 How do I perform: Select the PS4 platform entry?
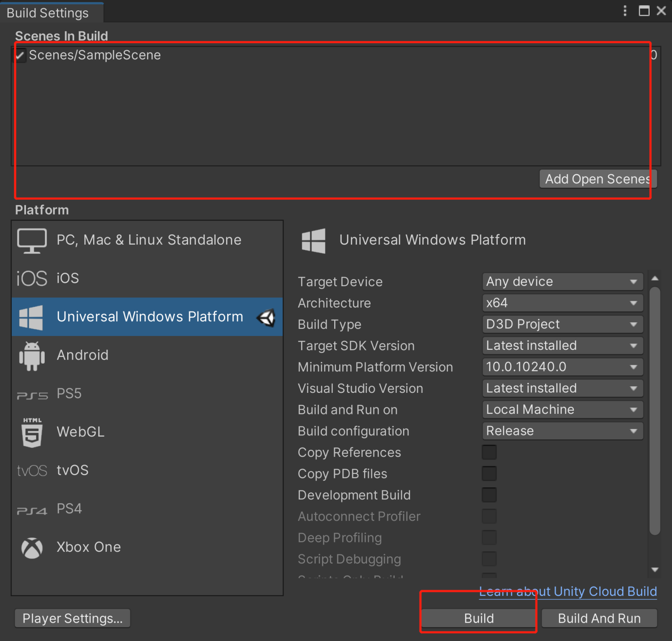pyautogui.click(x=147, y=509)
